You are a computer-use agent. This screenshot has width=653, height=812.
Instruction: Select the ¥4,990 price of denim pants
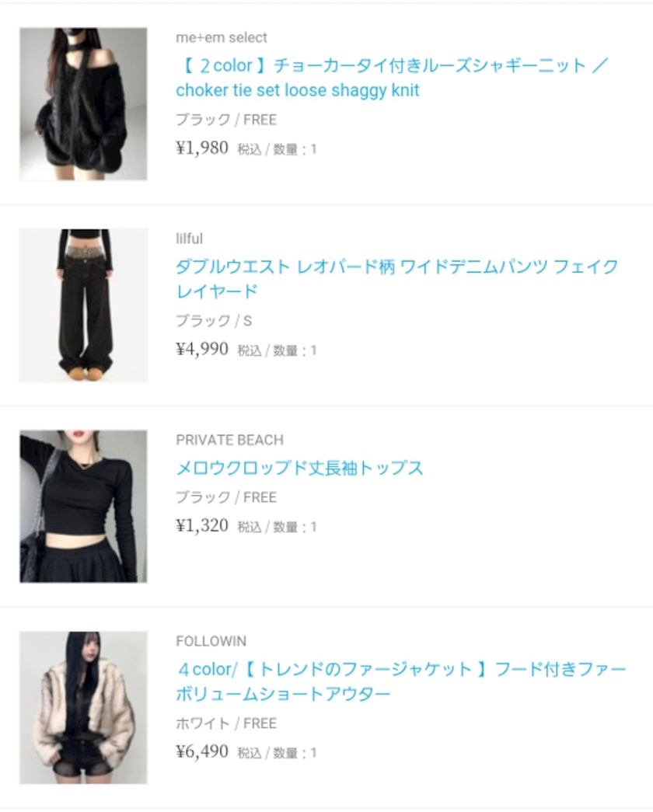(202, 349)
